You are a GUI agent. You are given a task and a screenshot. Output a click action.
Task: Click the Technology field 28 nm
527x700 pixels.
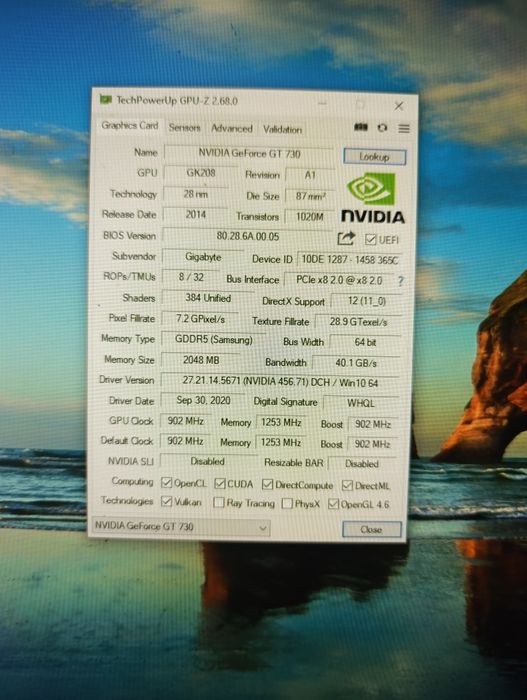[196, 194]
